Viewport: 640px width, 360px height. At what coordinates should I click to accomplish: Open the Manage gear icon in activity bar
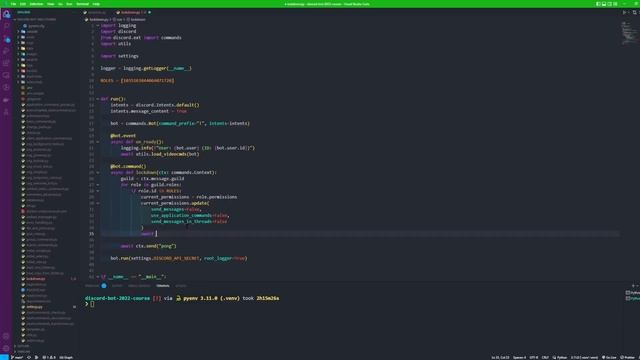pos(6,349)
